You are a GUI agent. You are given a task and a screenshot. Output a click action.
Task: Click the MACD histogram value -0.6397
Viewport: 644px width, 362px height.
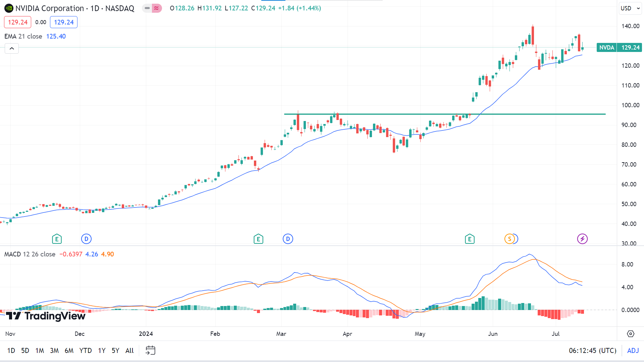[x=71, y=254]
